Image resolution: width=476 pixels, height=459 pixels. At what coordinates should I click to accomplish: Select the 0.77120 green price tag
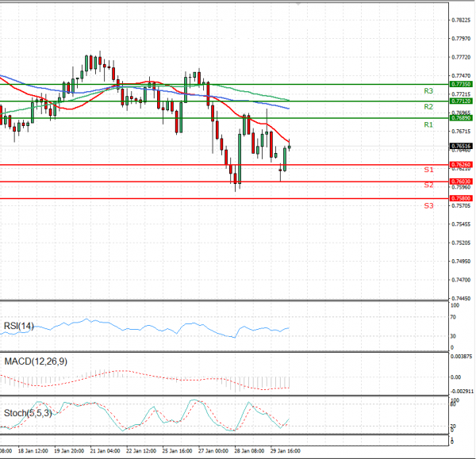461,101
